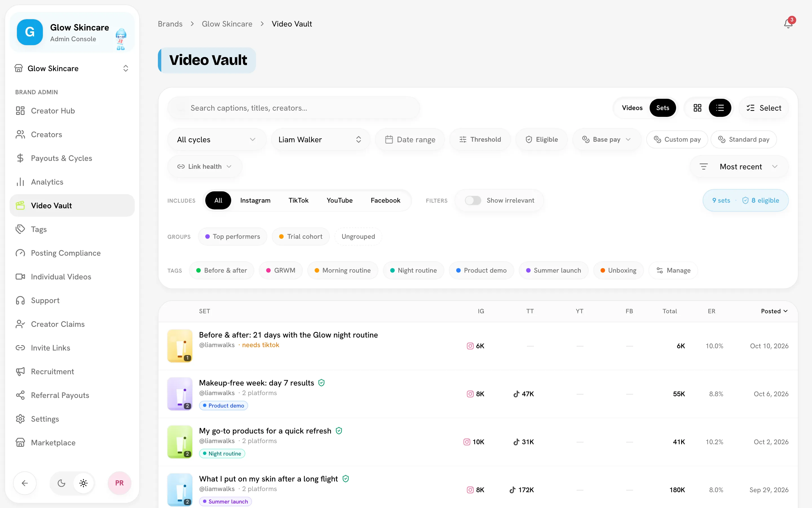Toggle the Top performers group filter
812x508 pixels.
pos(233,237)
